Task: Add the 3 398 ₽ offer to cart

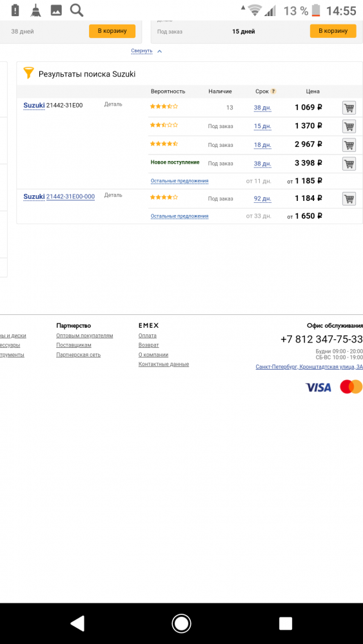Action: (x=349, y=164)
